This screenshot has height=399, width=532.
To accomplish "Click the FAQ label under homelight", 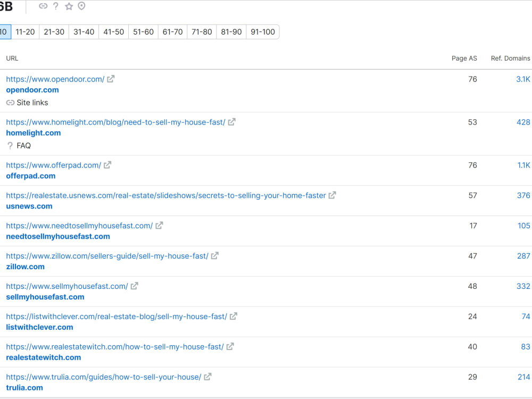I will click(24, 146).
